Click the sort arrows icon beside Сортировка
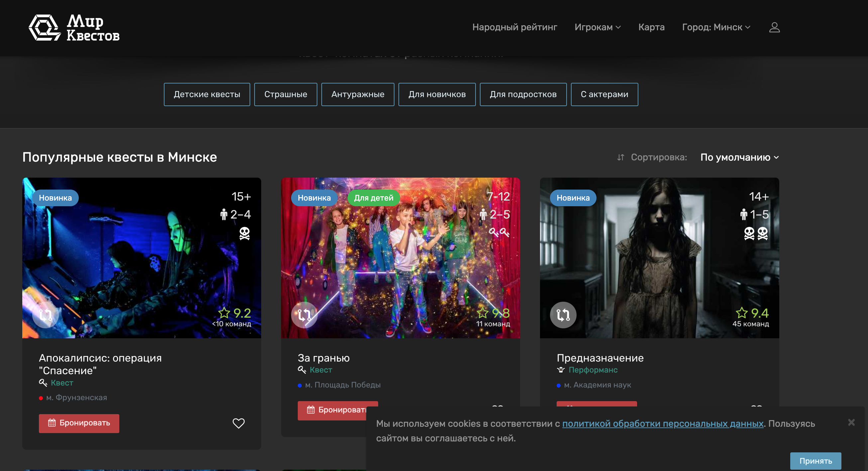The width and height of the screenshot is (868, 471). pyautogui.click(x=620, y=157)
